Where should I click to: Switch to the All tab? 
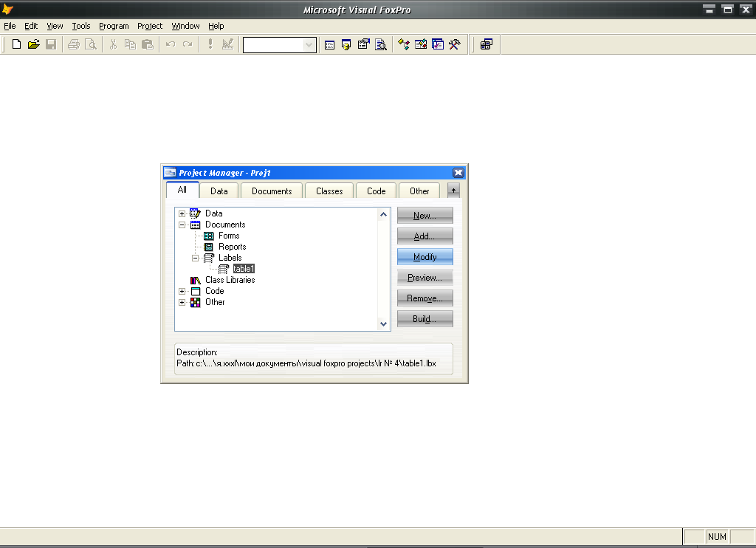[x=182, y=190]
